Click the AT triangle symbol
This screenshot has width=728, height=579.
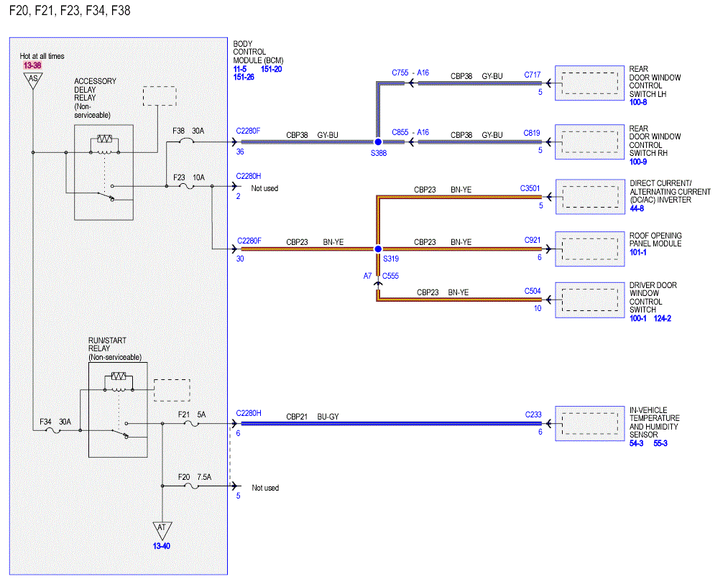pyautogui.click(x=162, y=530)
